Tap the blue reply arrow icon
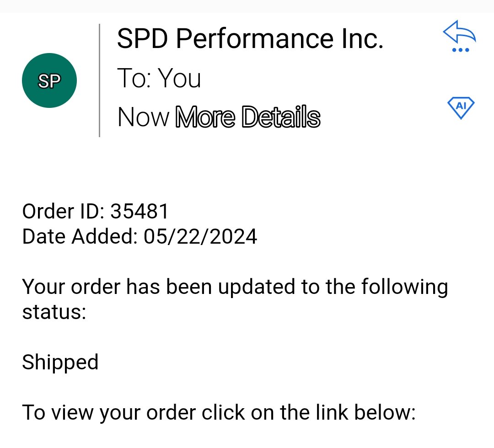Viewport: 494px width, 448px height. (459, 32)
